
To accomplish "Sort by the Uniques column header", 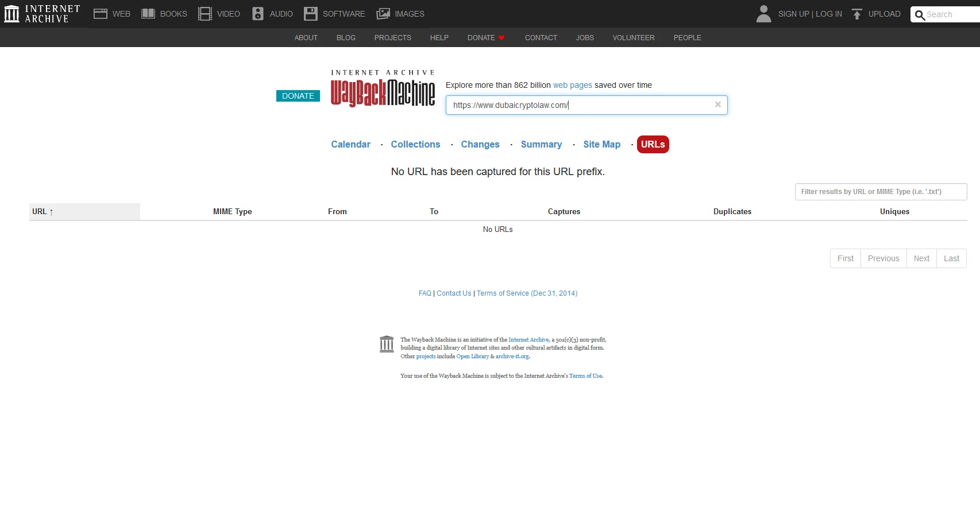I will pyautogui.click(x=894, y=211).
